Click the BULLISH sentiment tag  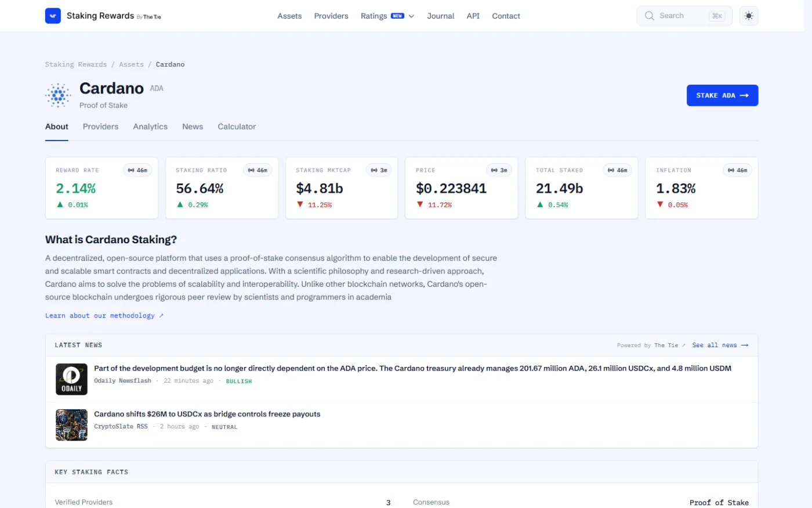pyautogui.click(x=239, y=381)
